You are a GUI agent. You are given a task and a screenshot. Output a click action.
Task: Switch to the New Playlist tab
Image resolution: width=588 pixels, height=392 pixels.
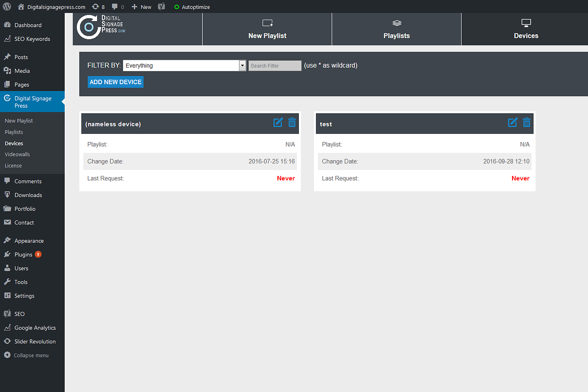click(267, 29)
